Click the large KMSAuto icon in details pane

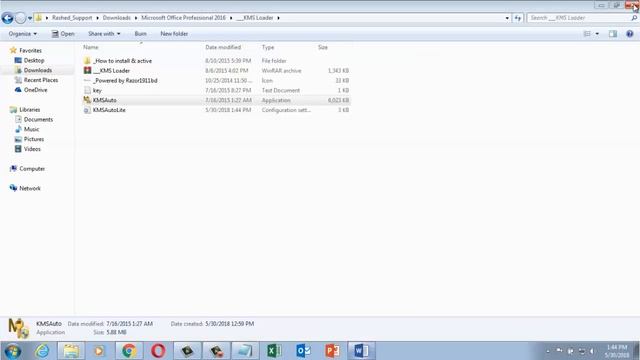[18, 328]
